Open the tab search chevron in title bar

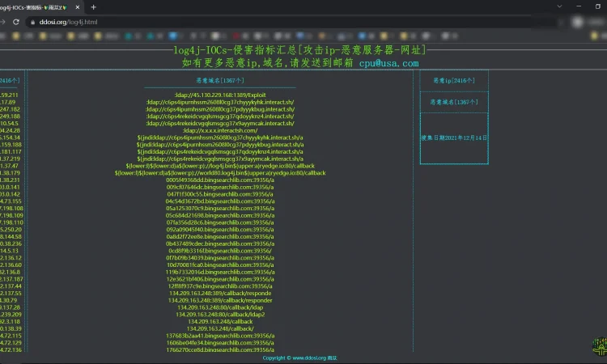coord(559,6)
